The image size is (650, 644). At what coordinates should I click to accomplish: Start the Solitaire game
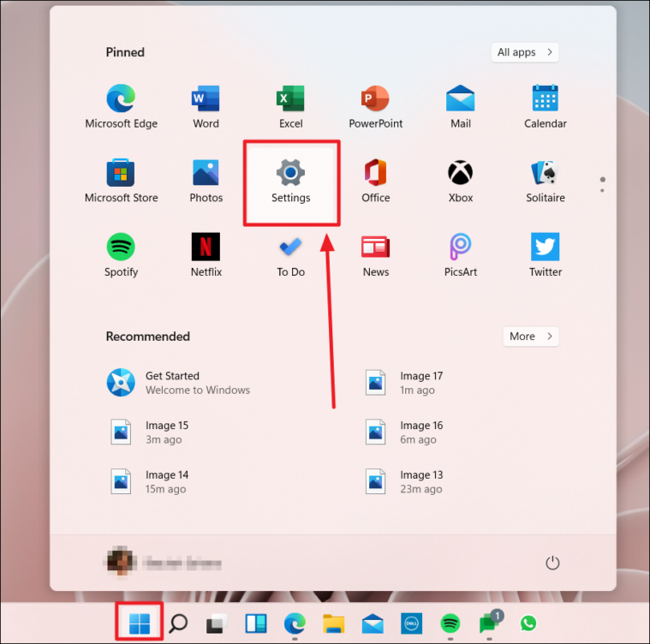click(546, 181)
